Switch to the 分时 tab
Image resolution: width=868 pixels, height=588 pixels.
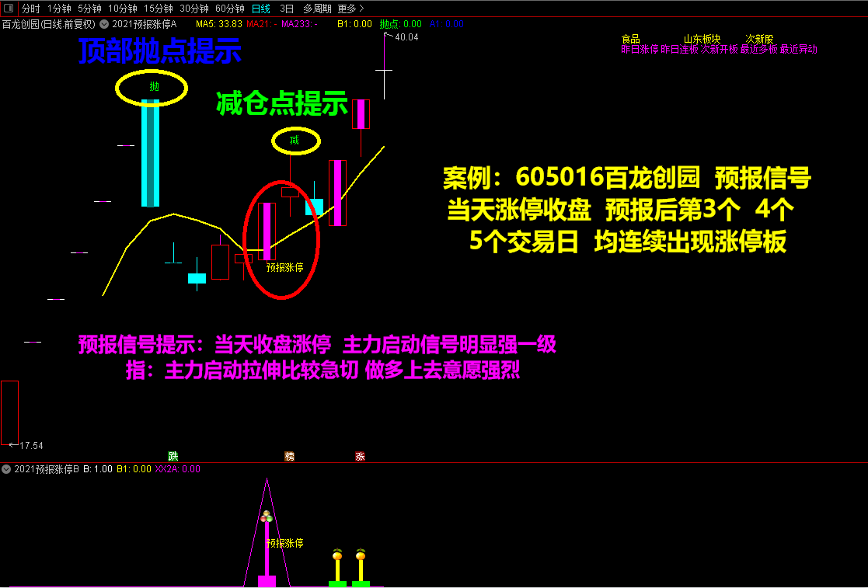click(x=30, y=9)
